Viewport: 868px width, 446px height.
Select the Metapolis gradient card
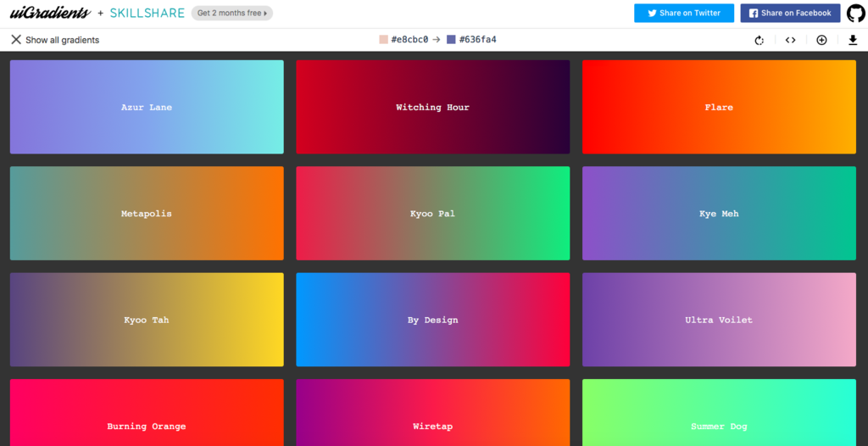[147, 214]
